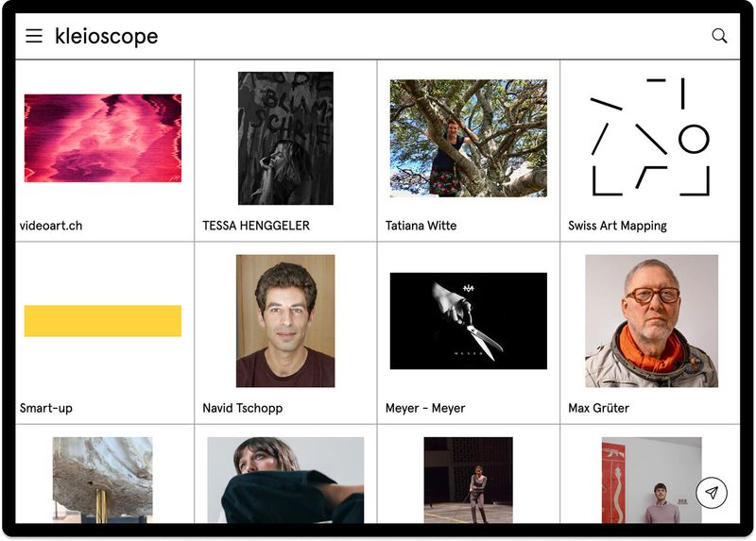Open the hamburger menu

pos(34,36)
